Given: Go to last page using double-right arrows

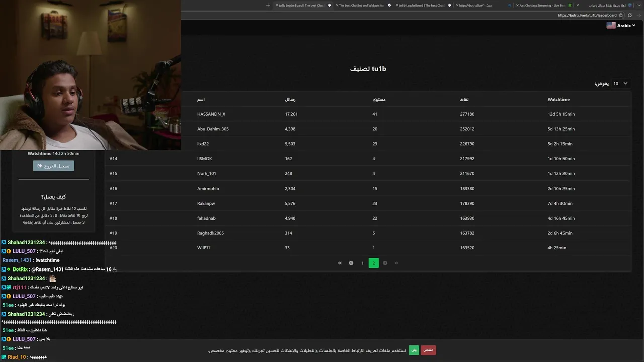Looking at the screenshot, I should click(x=396, y=263).
